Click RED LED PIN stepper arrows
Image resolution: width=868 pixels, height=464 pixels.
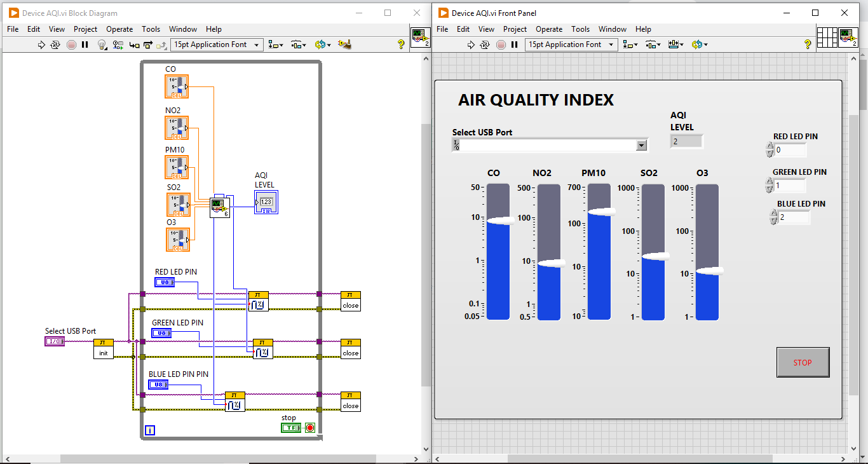pyautogui.click(x=770, y=150)
